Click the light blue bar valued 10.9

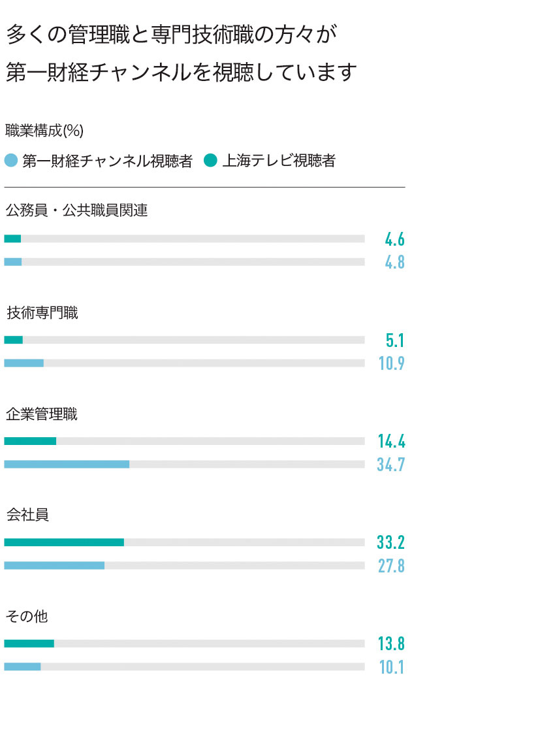tap(24, 363)
